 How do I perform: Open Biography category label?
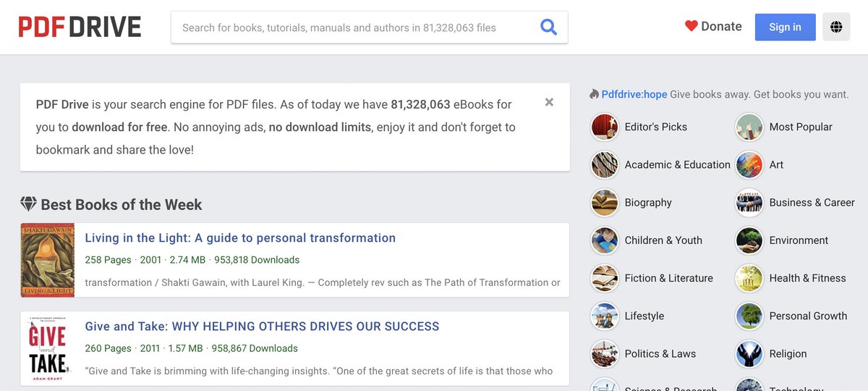648,203
